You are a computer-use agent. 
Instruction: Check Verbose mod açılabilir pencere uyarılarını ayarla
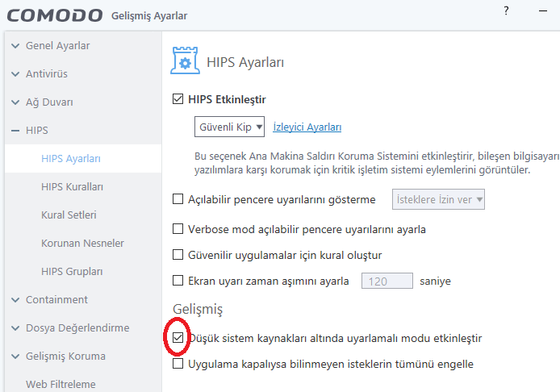tap(179, 229)
